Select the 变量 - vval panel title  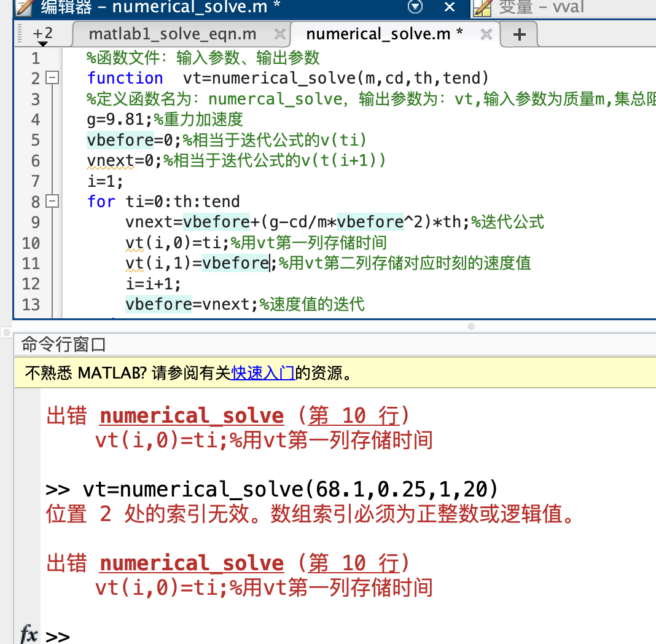(x=541, y=7)
